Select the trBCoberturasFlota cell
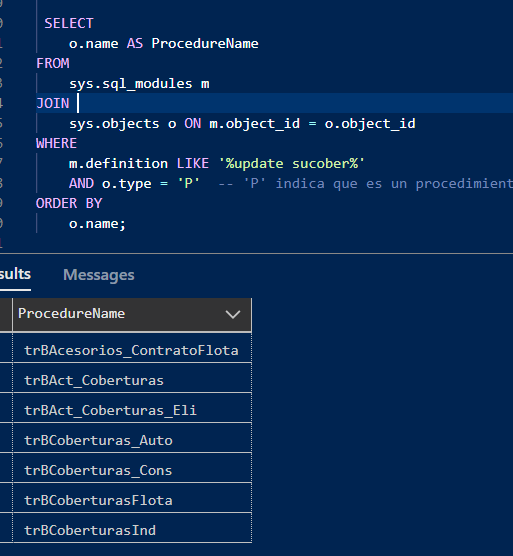The image size is (513, 556). pyautogui.click(x=132, y=498)
